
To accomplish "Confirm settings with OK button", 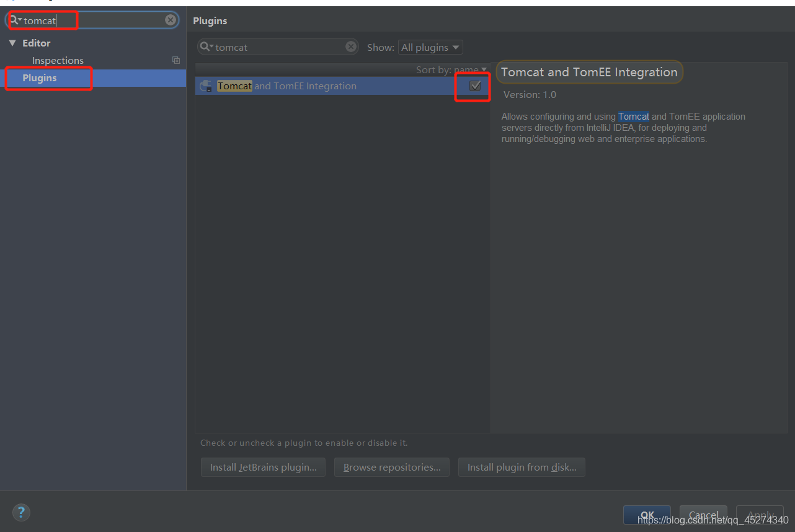I will tap(647, 515).
